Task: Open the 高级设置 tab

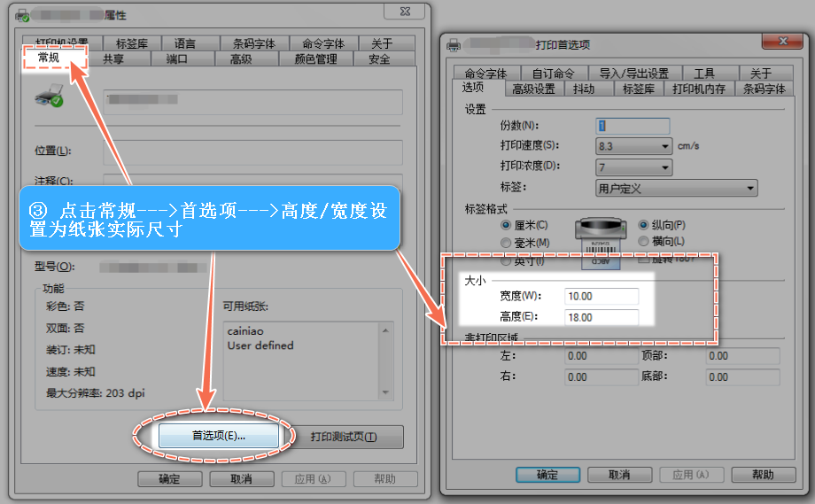Action: [534, 89]
